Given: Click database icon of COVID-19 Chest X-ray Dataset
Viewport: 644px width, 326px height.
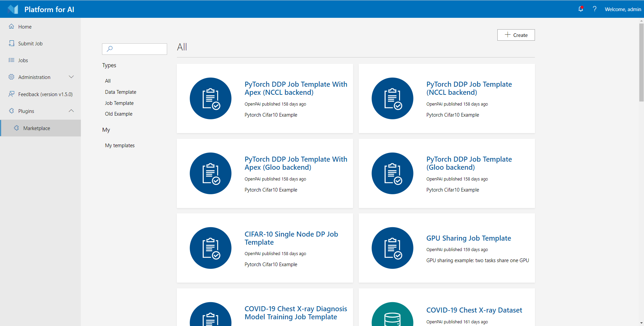Looking at the screenshot, I should pyautogui.click(x=392, y=314).
